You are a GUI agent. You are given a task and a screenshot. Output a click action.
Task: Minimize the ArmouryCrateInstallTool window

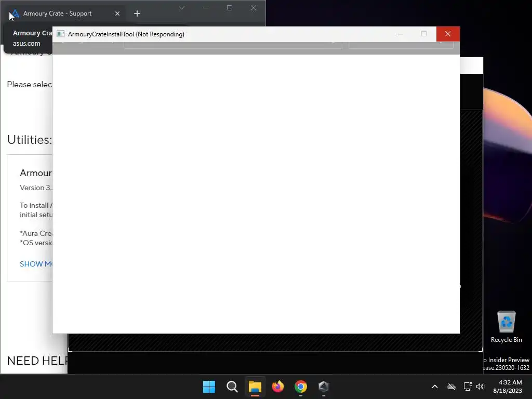pyautogui.click(x=401, y=34)
